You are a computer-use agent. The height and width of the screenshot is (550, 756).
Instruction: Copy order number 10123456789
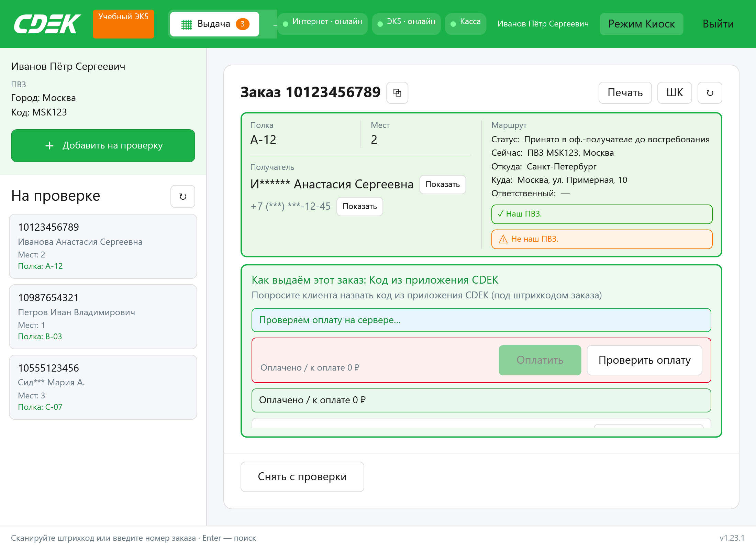[x=397, y=92]
